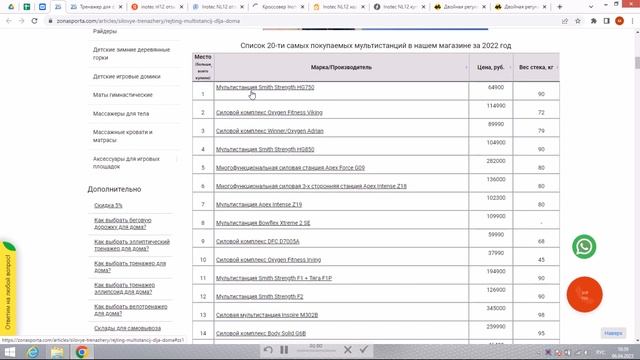Click the recorder 00:00 progress bar
The width and height of the screenshot is (640, 360).
click(x=316, y=350)
